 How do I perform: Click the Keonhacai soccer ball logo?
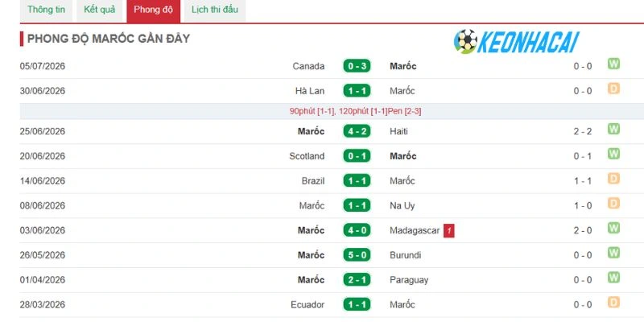tap(465, 42)
